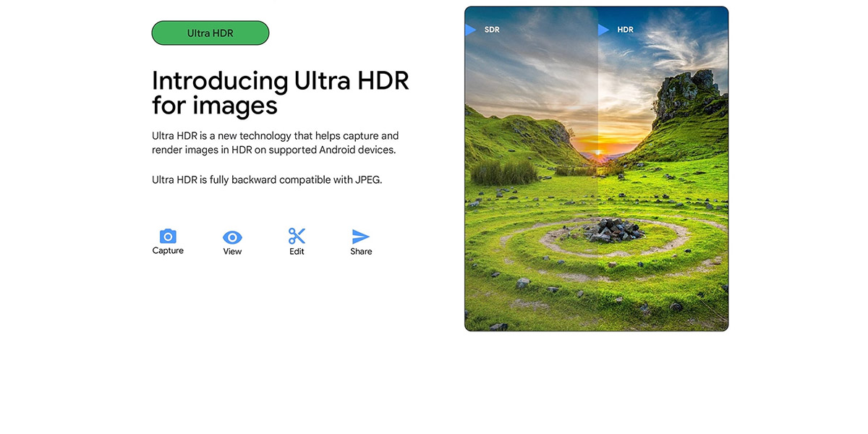Image resolution: width=868 pixels, height=434 pixels.
Task: Click the green Ultra HDR button
Action: pos(210,33)
